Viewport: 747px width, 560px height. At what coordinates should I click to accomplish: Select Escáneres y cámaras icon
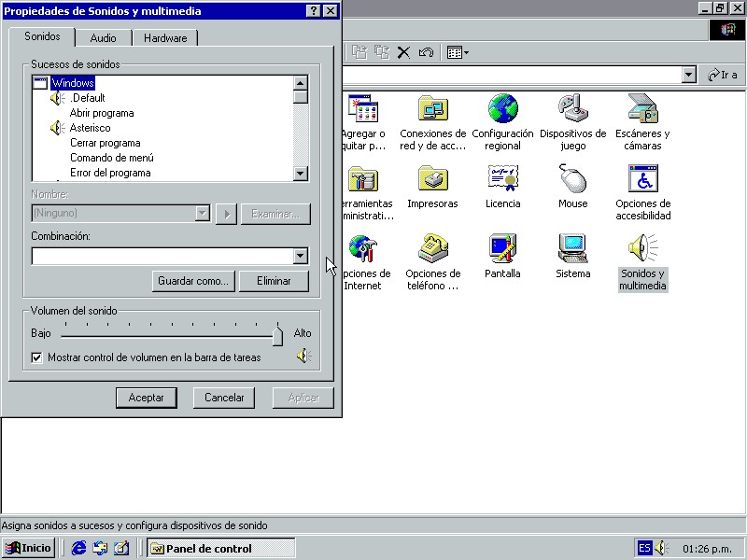click(x=642, y=108)
